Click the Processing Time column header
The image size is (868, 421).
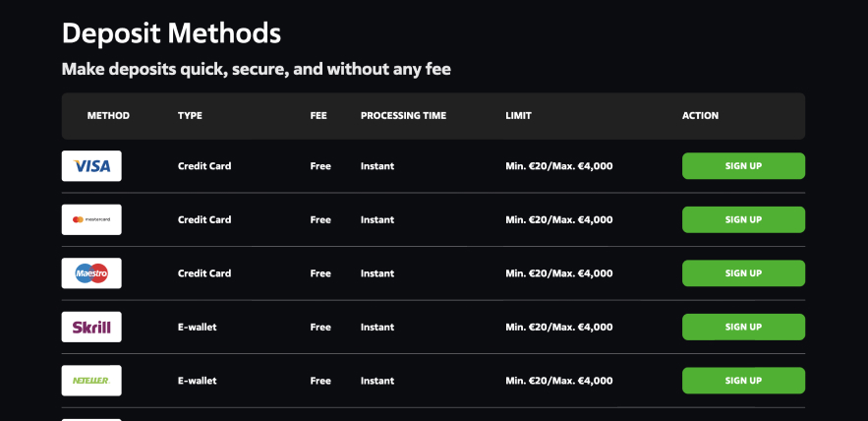(x=403, y=116)
